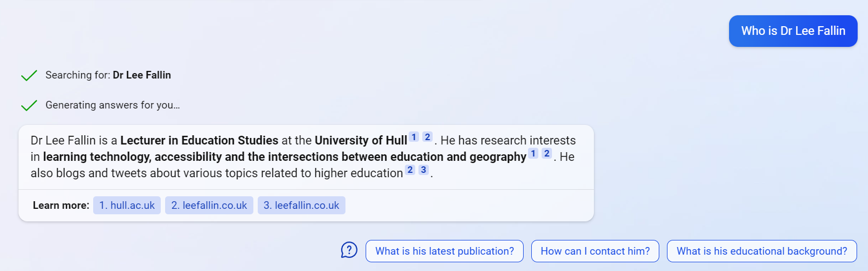Click the "Learn more:" label
This screenshot has height=271, width=868.
click(61, 206)
